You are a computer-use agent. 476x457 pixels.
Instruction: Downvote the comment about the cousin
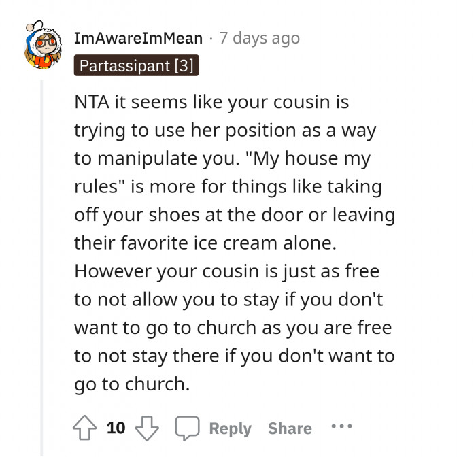pyautogui.click(x=148, y=428)
